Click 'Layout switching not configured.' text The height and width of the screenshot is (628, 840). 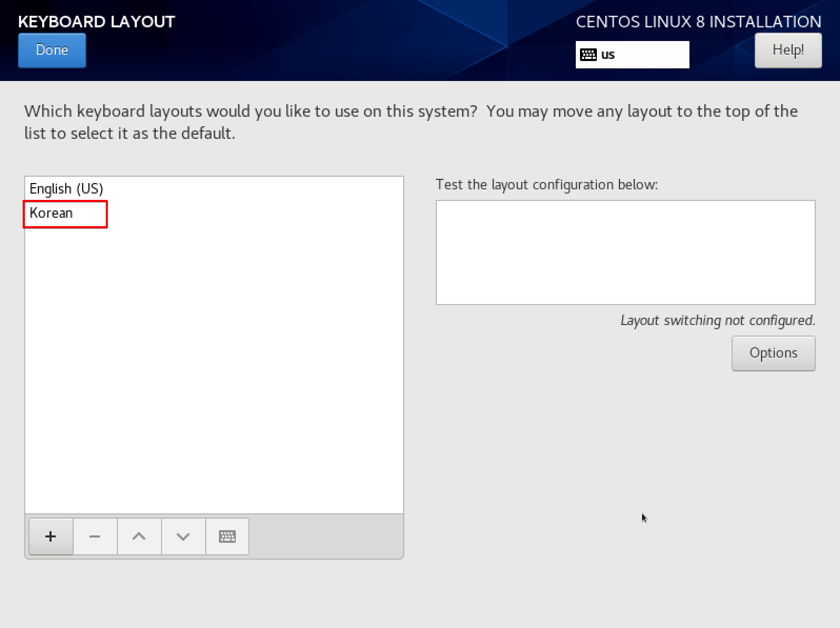(718, 320)
